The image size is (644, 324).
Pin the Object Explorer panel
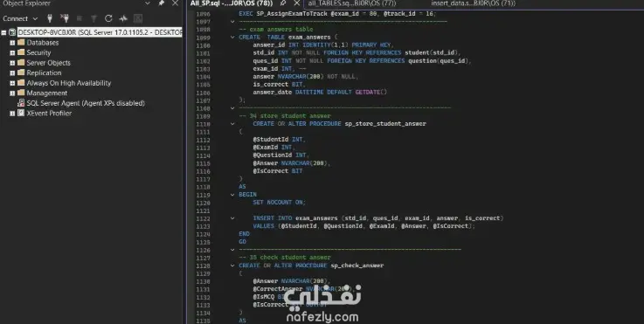pyautogui.click(x=162, y=3)
